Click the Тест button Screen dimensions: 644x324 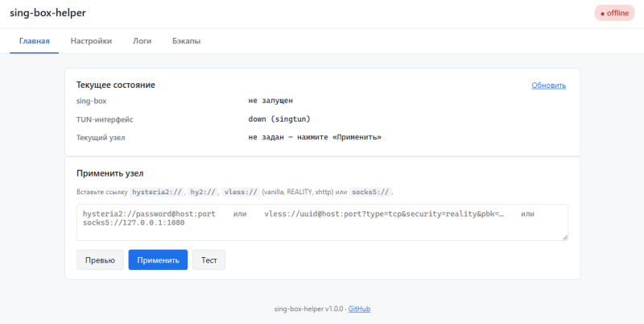click(x=209, y=260)
